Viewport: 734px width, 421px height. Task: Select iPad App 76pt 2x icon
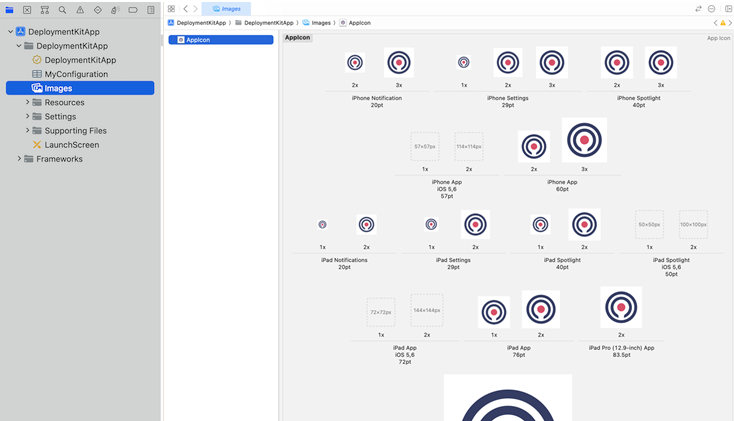[541, 309]
